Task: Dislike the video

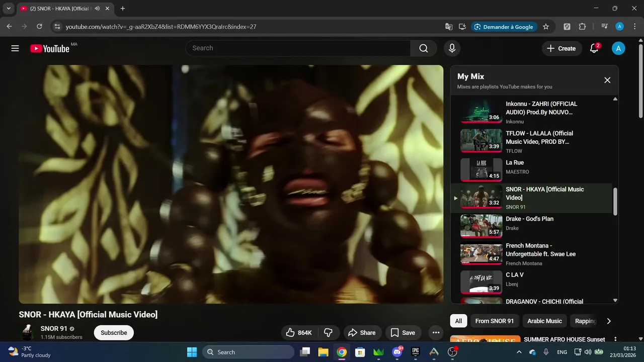Action: click(x=328, y=332)
